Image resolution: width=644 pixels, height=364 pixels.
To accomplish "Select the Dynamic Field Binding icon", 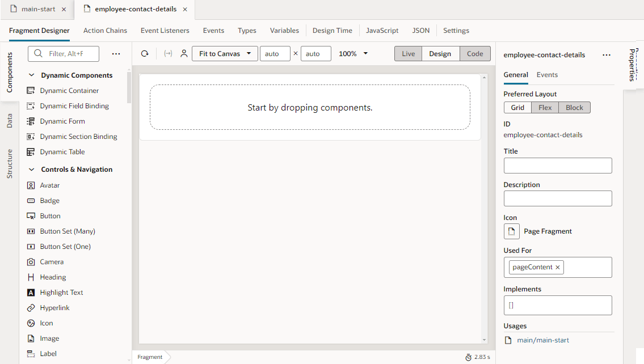I will coord(31,106).
